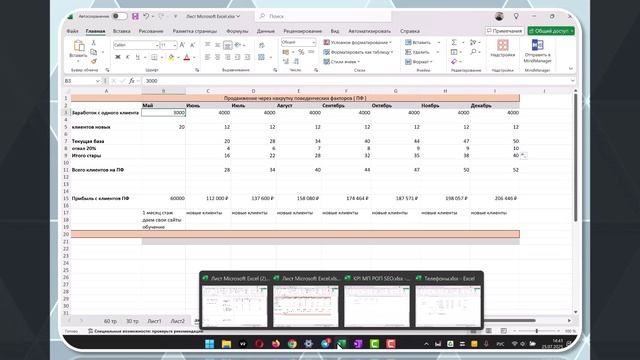This screenshot has width=640, height=360.
Task: Open the Разметка страницы tab
Action: pos(195,31)
